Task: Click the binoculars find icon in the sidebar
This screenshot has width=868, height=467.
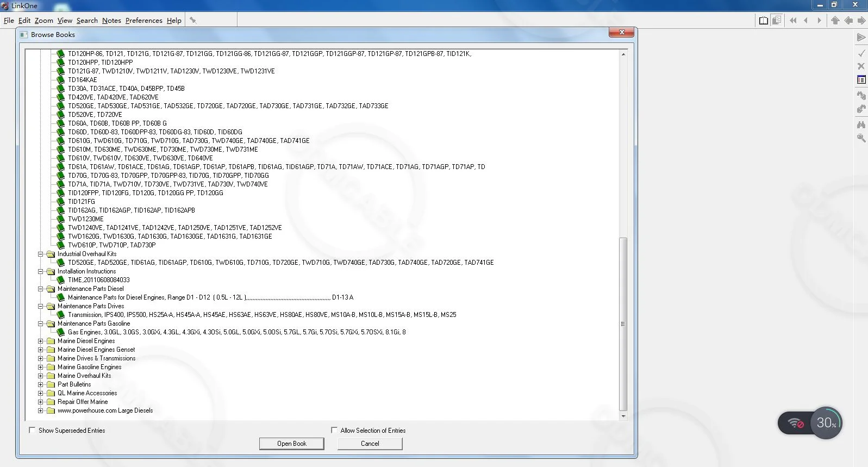Action: [861, 124]
